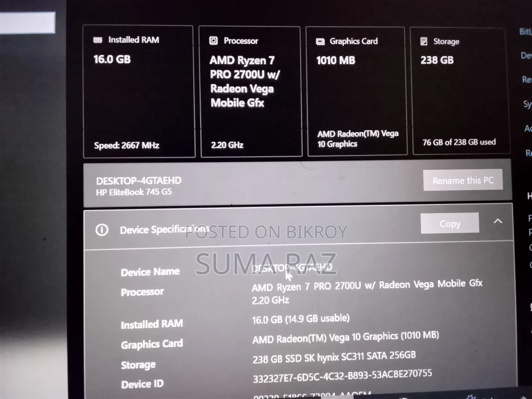The height and width of the screenshot is (399, 532).
Task: Select AMD Radeon(TM) Vega 10 Graphics (1010 MB) value
Action: pyautogui.click(x=346, y=337)
